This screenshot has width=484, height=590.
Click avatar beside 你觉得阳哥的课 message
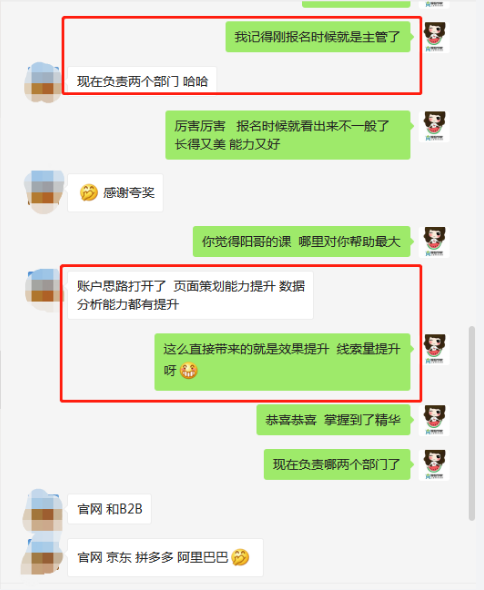point(434,242)
